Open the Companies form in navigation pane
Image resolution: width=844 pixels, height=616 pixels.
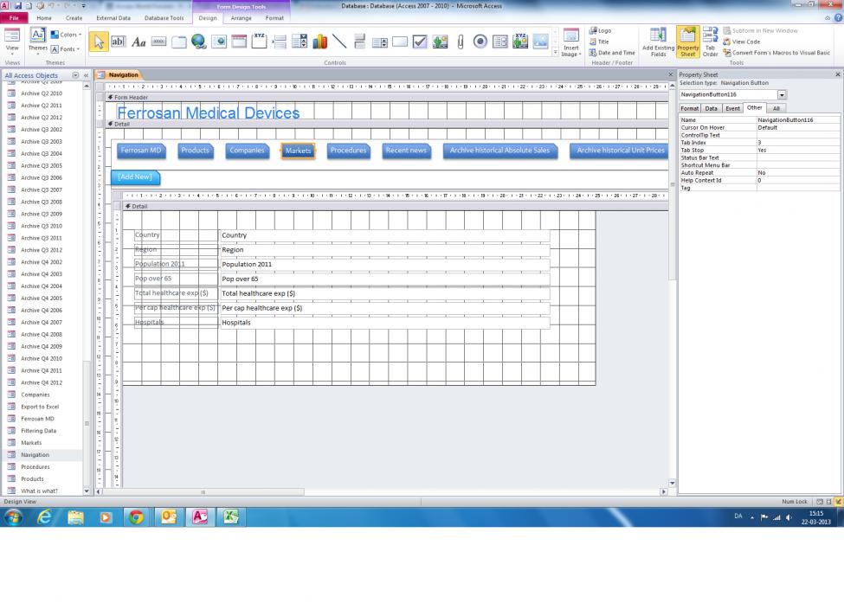[x=35, y=395]
